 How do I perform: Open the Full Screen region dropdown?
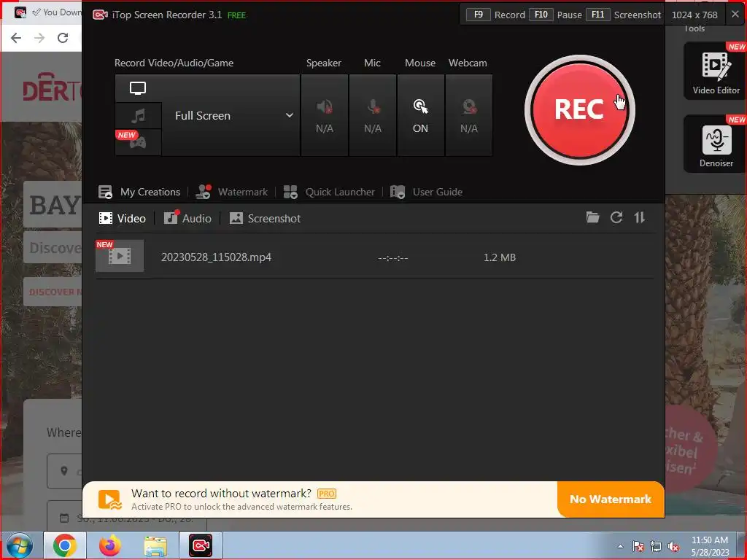[x=231, y=115]
